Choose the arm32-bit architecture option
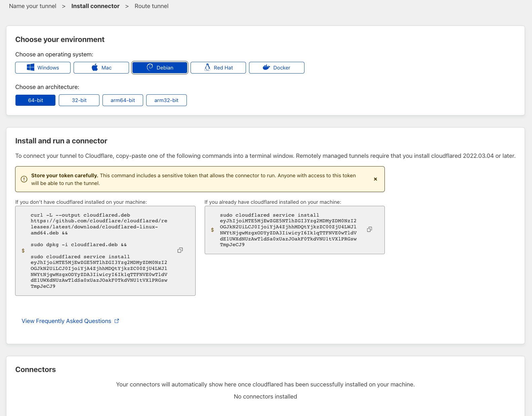The image size is (532, 416). click(166, 100)
